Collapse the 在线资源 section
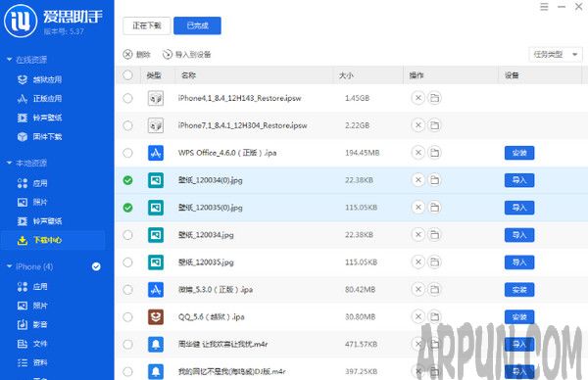The image size is (588, 380). pyautogui.click(x=10, y=59)
